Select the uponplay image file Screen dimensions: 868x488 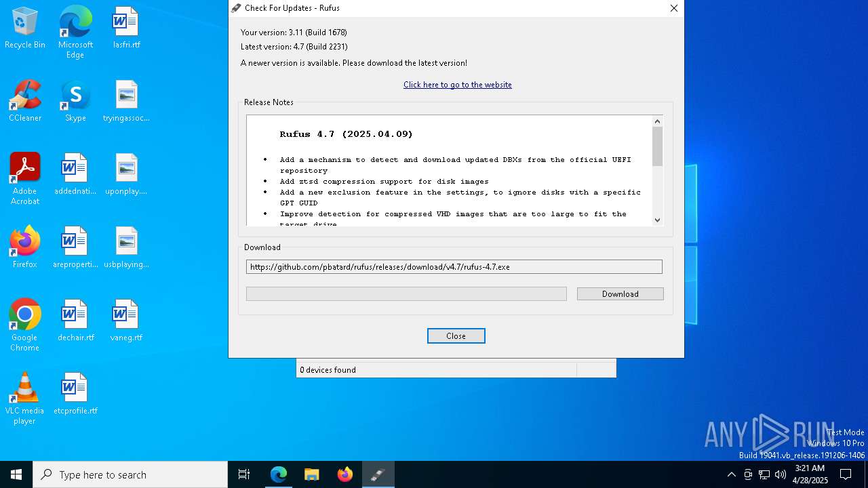126,175
